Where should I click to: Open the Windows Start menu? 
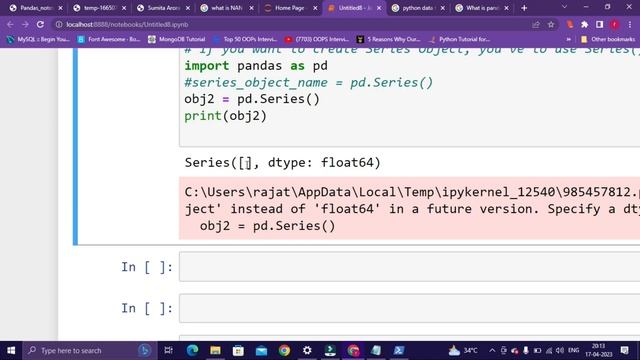[x=11, y=350]
